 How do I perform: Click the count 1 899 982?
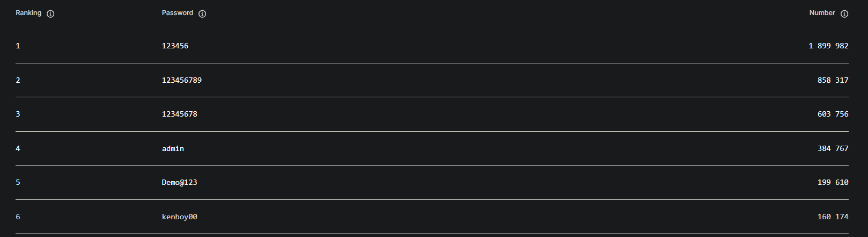828,46
